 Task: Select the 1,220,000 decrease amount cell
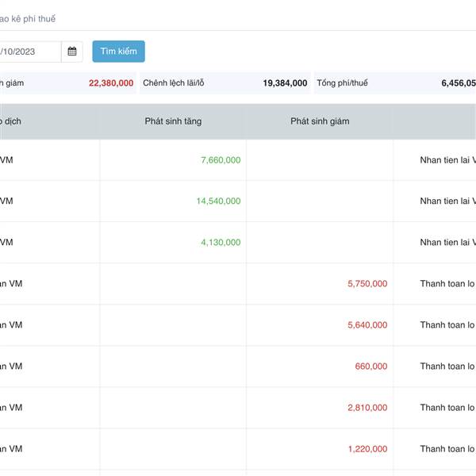point(367,449)
